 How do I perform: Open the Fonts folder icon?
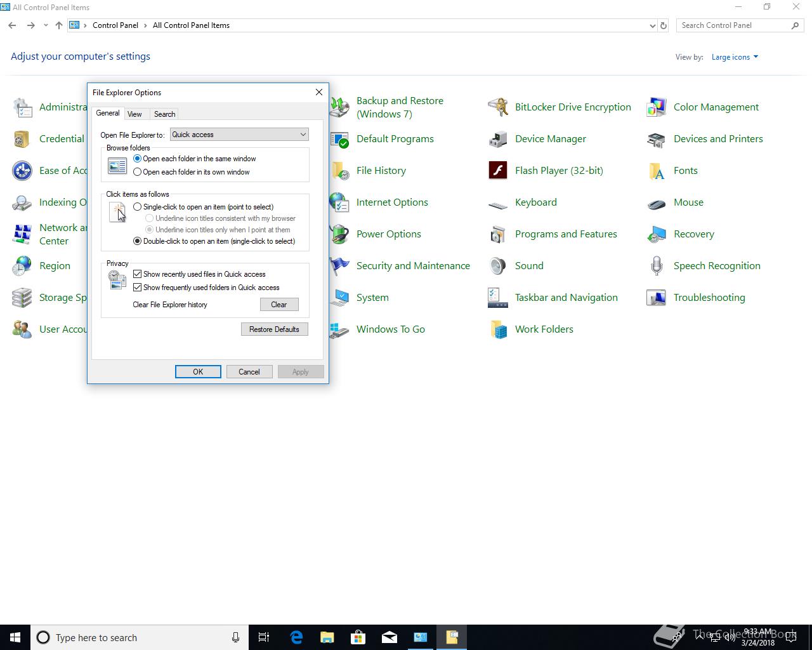point(657,171)
